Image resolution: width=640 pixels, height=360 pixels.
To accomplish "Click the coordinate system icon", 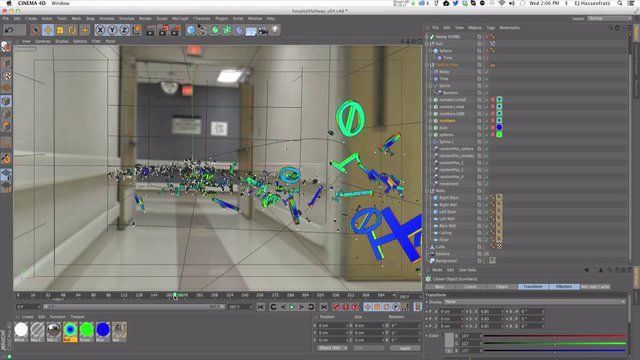I will pos(137,30).
